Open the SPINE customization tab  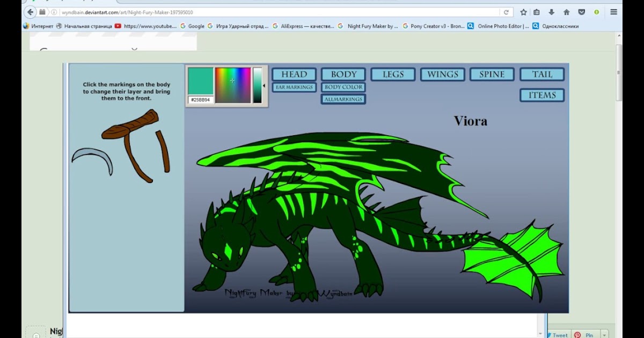click(492, 75)
